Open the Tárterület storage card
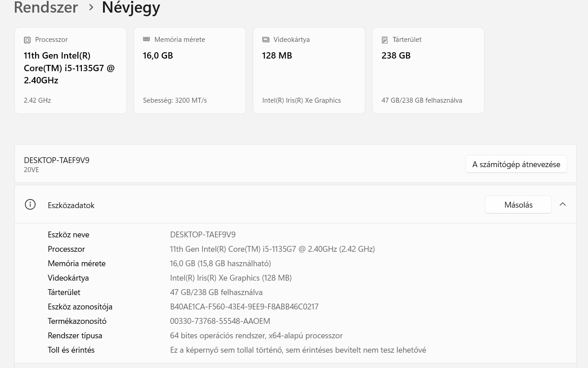 coord(428,70)
